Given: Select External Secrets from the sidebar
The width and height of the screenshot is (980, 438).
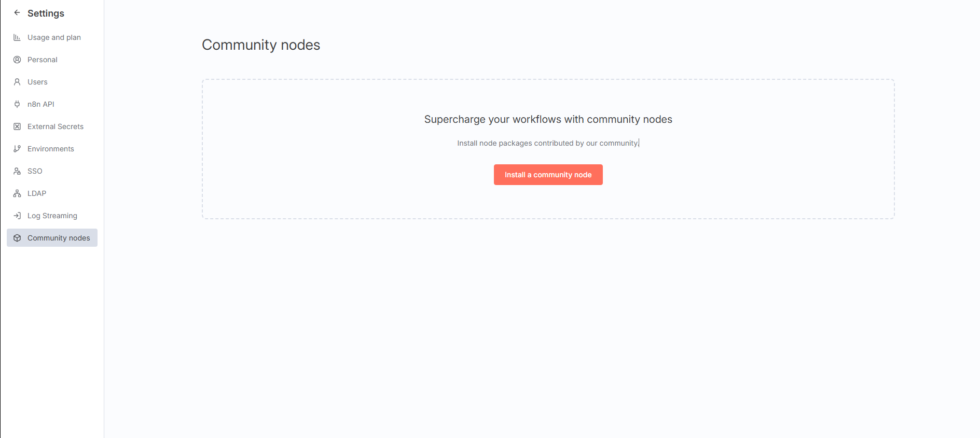Looking at the screenshot, I should click(x=56, y=126).
